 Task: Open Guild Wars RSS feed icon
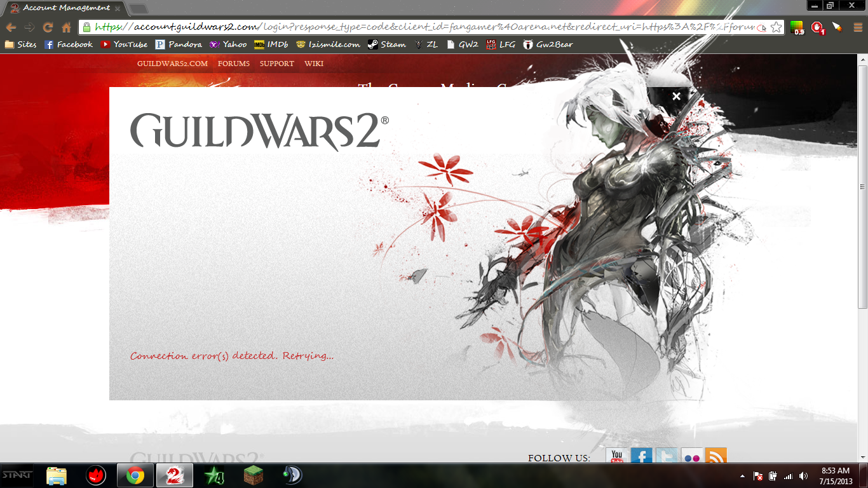716,456
